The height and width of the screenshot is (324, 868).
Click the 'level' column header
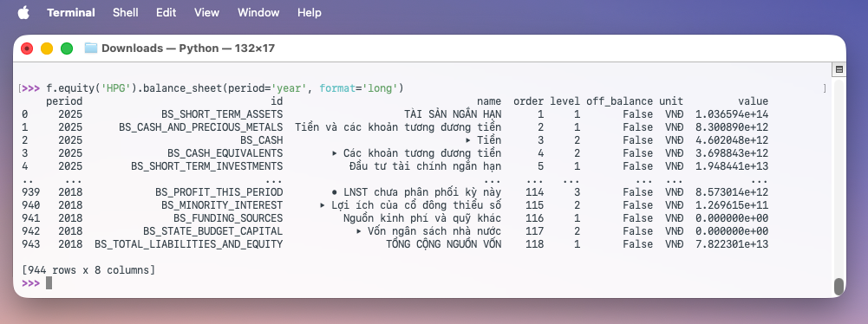[x=565, y=101]
